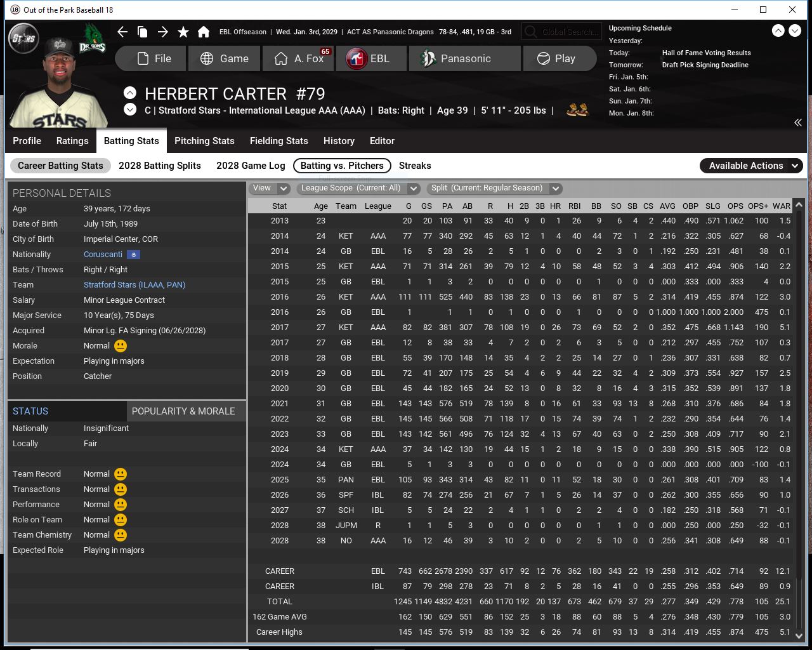Click the Team Record smiley face icon
The height and width of the screenshot is (650, 812).
pyautogui.click(x=120, y=474)
